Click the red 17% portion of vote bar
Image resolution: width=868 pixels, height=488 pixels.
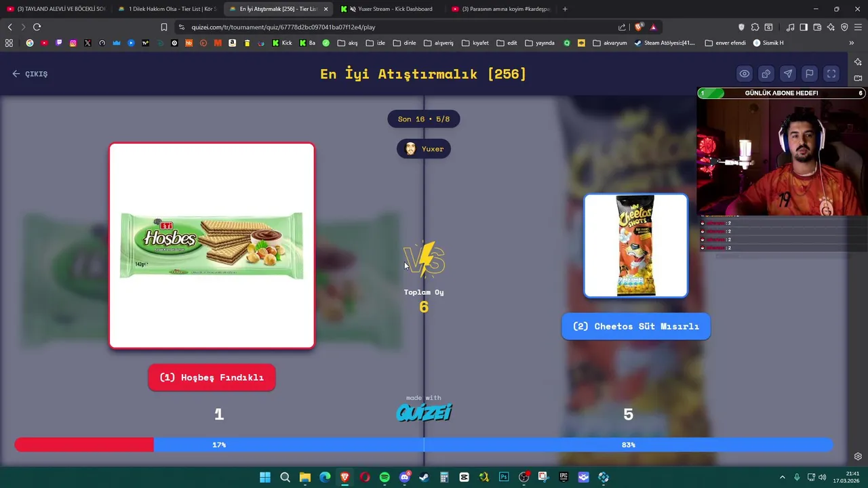(x=84, y=445)
